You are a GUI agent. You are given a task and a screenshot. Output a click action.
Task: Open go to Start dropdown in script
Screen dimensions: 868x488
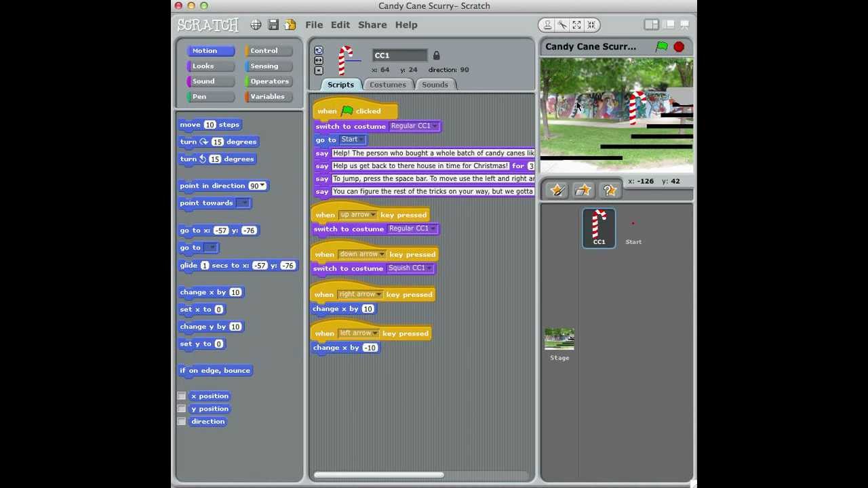click(361, 140)
